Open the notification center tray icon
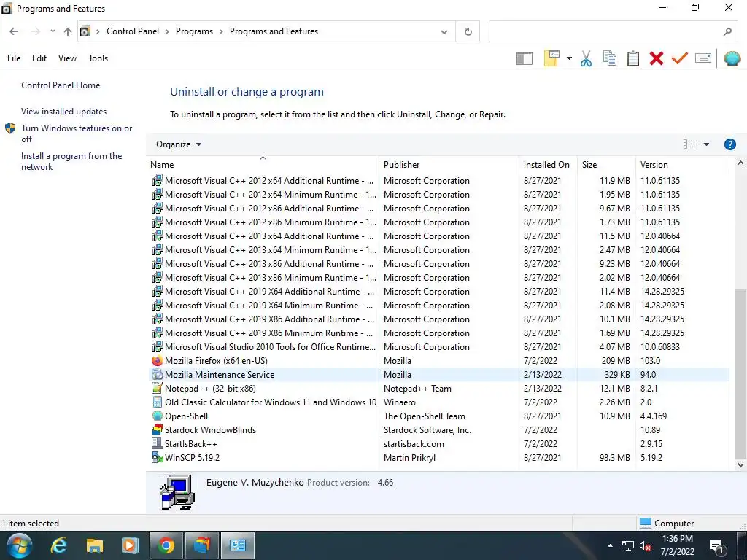This screenshot has width=747, height=560. tap(716, 546)
